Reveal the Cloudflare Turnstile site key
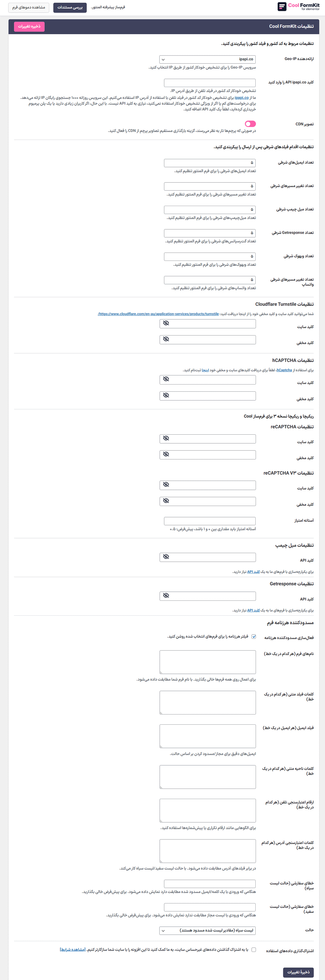 [x=166, y=323]
